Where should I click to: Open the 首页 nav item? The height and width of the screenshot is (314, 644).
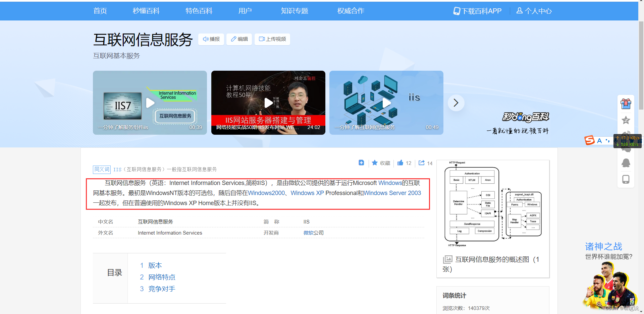[x=100, y=11]
